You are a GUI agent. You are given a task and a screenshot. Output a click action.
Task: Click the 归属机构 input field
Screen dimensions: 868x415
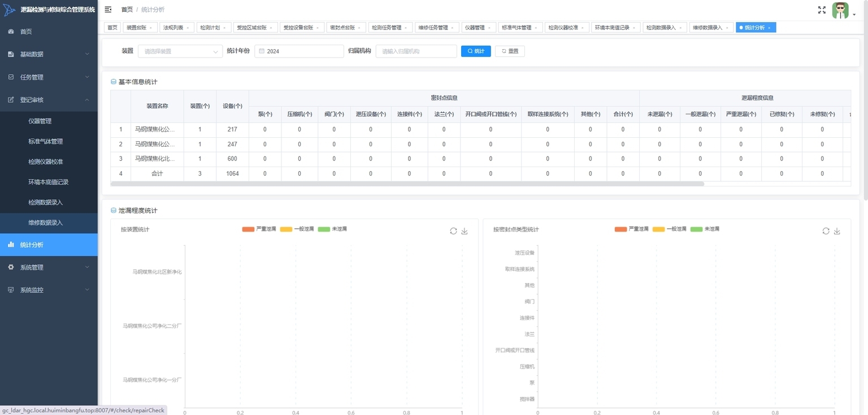(416, 51)
